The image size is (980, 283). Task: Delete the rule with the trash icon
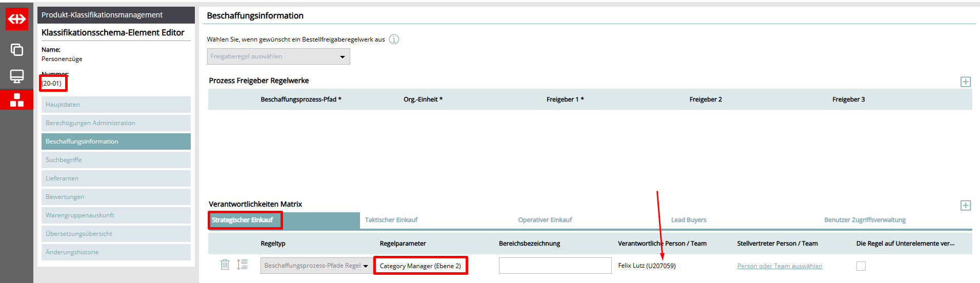click(225, 265)
